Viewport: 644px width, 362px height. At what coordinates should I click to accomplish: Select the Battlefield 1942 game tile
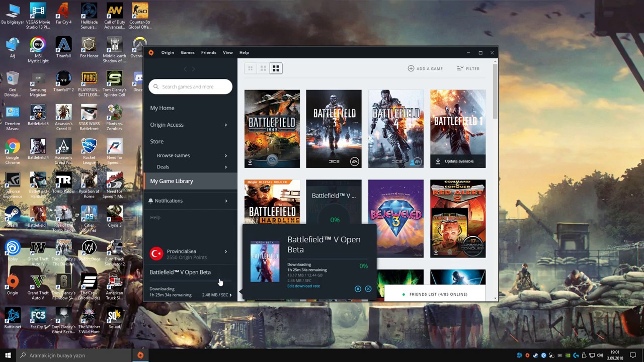(x=272, y=129)
